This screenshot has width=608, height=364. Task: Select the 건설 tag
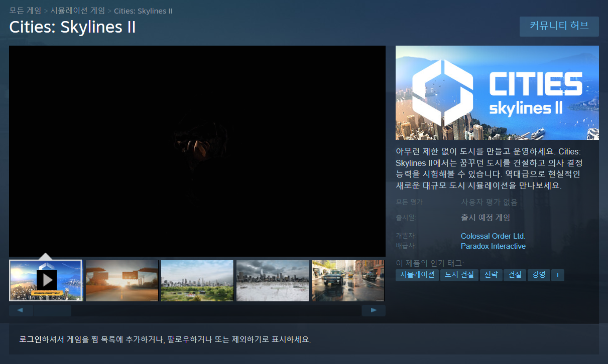[x=515, y=275]
